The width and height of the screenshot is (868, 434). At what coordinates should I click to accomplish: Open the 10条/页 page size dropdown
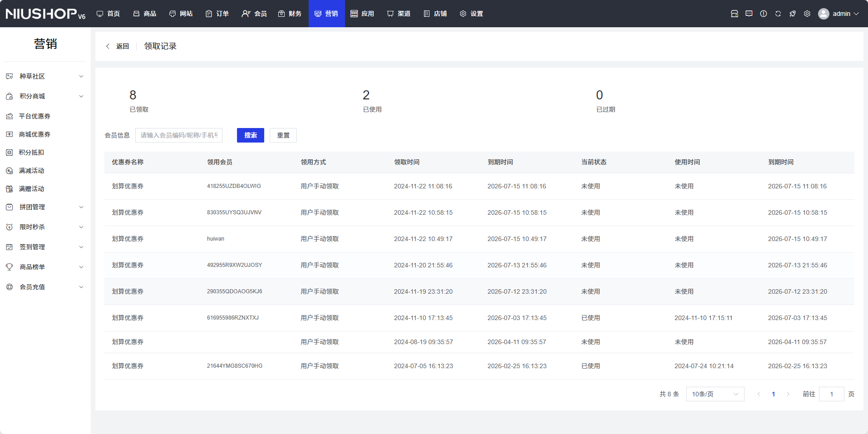tap(715, 394)
